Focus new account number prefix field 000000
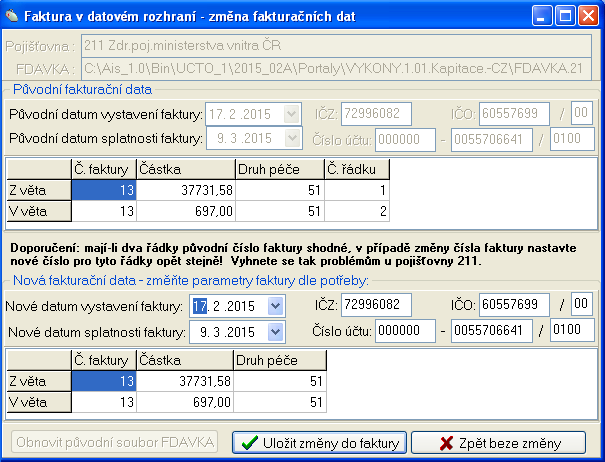The width and height of the screenshot is (605, 462). click(404, 331)
